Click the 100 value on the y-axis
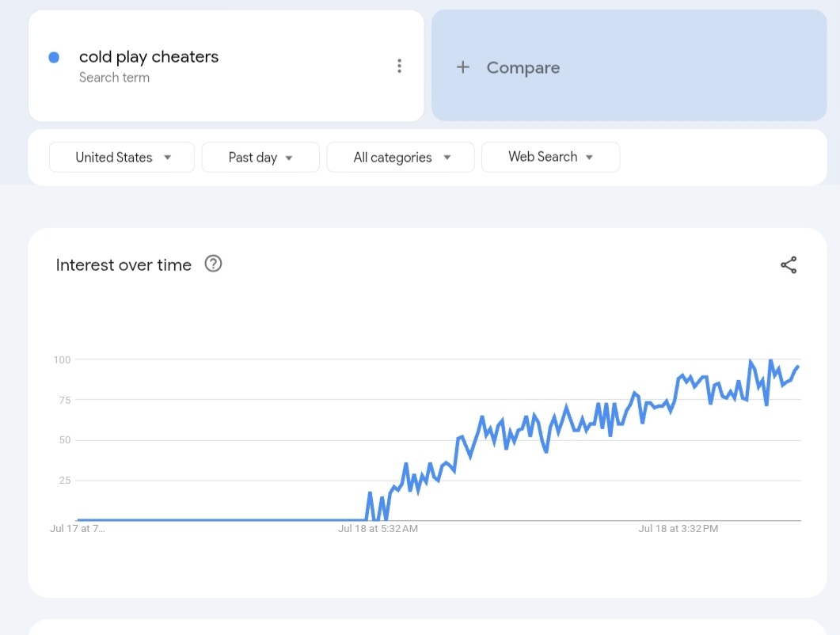 point(62,359)
